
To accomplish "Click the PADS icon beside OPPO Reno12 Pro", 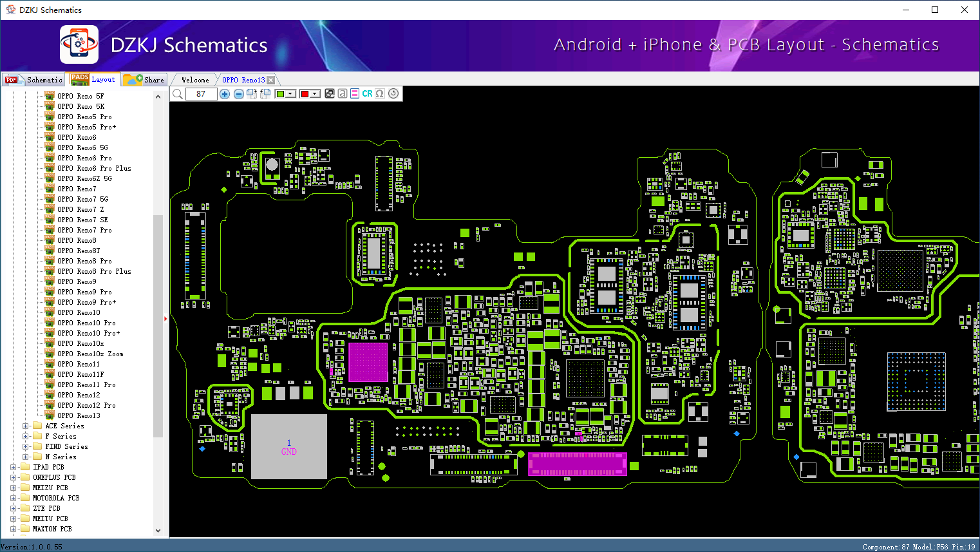I will [x=50, y=405].
